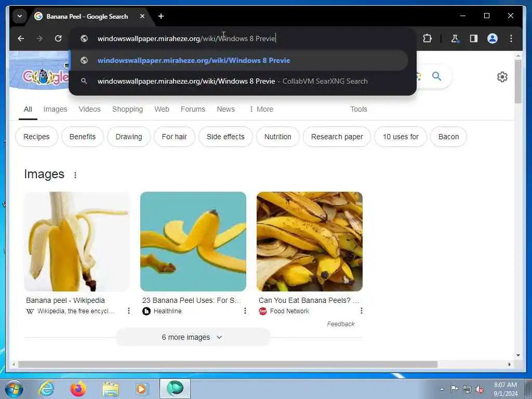532x399 pixels.
Task: Show hidden system tray icons
Action: click(x=442, y=389)
